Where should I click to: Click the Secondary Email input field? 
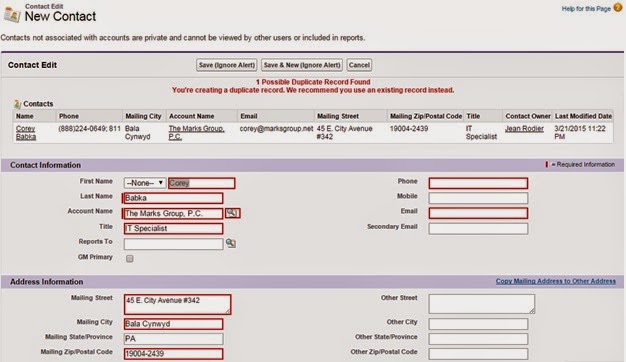tap(478, 228)
